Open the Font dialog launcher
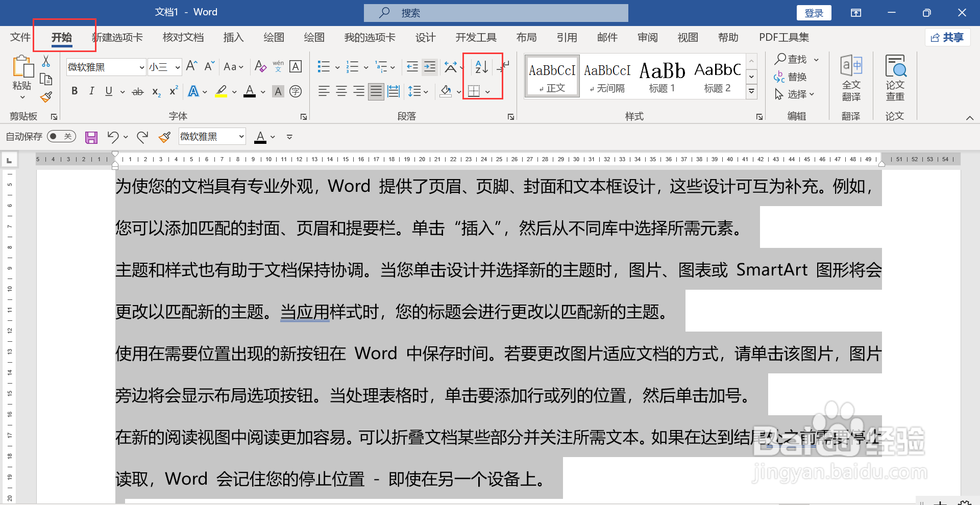 304,117
